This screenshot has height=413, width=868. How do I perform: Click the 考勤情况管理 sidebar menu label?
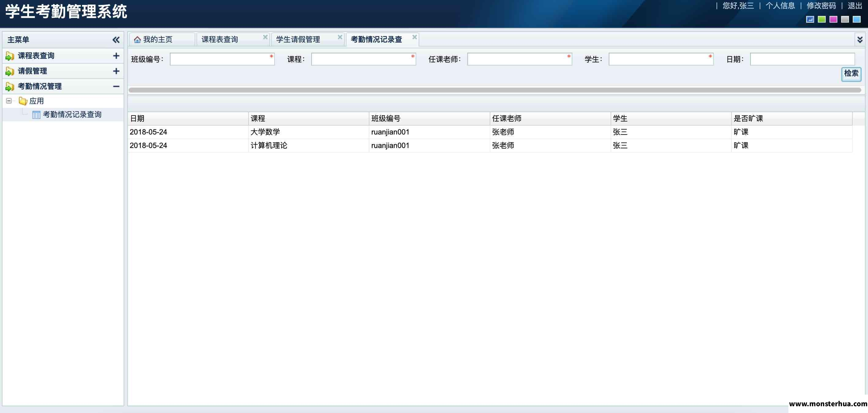click(40, 86)
